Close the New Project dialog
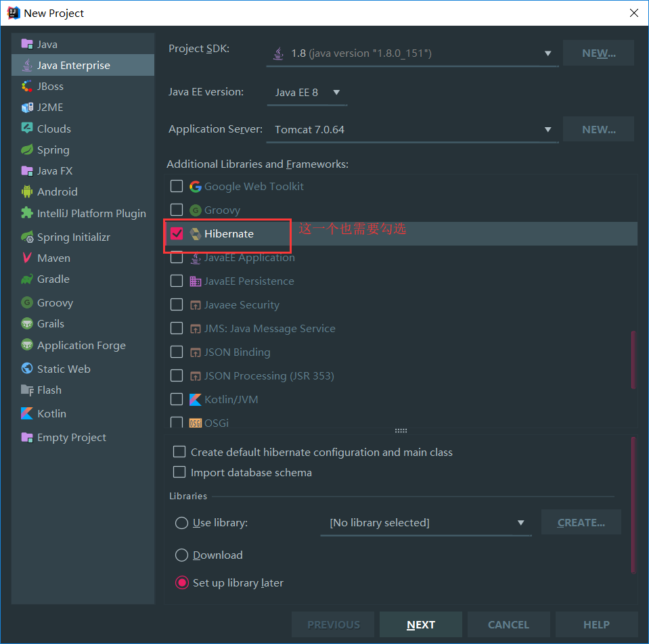 tap(633, 13)
